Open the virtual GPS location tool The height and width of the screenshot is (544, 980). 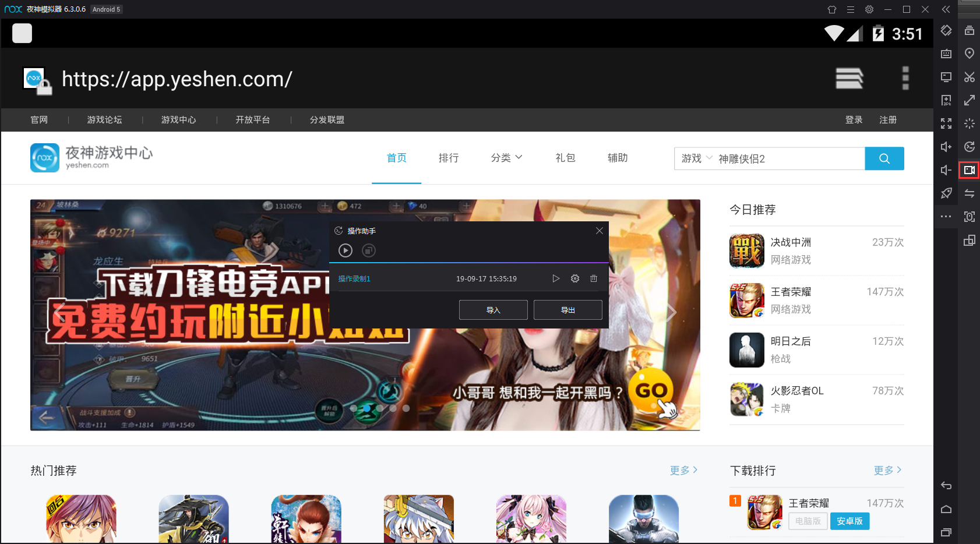pyautogui.click(x=970, y=54)
